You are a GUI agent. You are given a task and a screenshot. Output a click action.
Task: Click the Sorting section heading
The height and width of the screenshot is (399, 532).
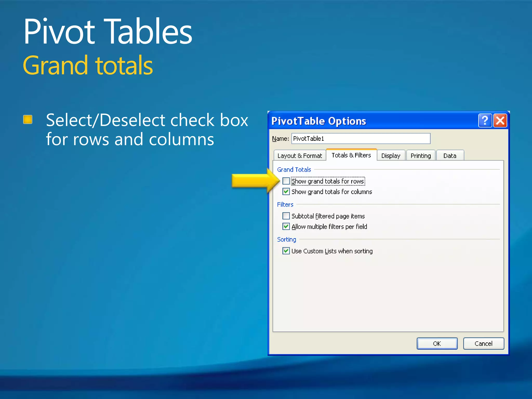pyautogui.click(x=287, y=239)
